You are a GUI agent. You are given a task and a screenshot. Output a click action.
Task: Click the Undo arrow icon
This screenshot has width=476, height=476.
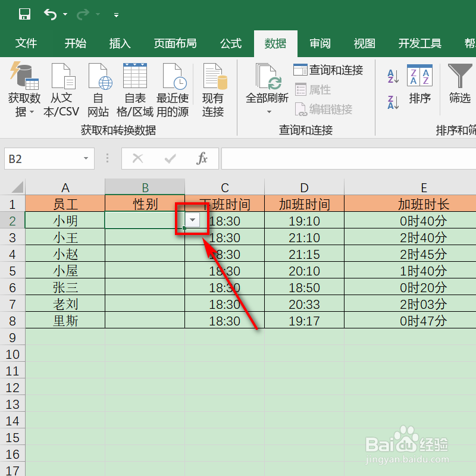[52, 13]
